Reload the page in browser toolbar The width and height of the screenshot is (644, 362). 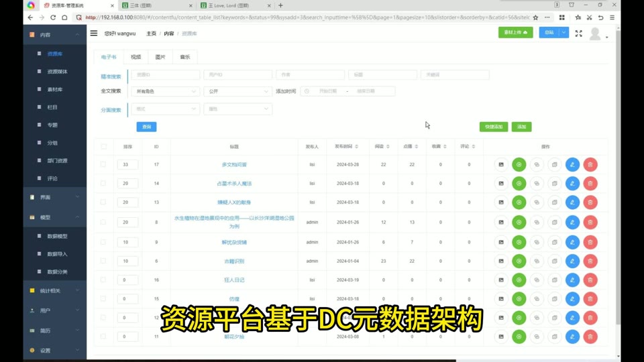53,17
